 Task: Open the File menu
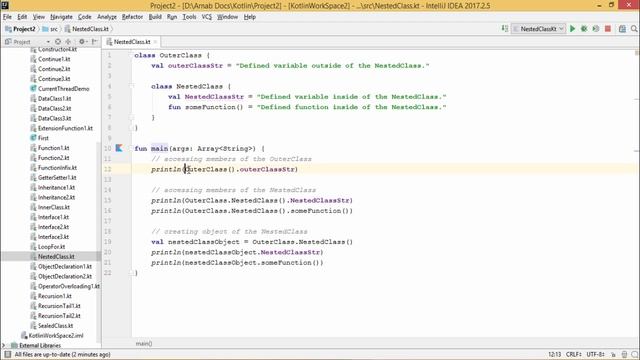7,17
